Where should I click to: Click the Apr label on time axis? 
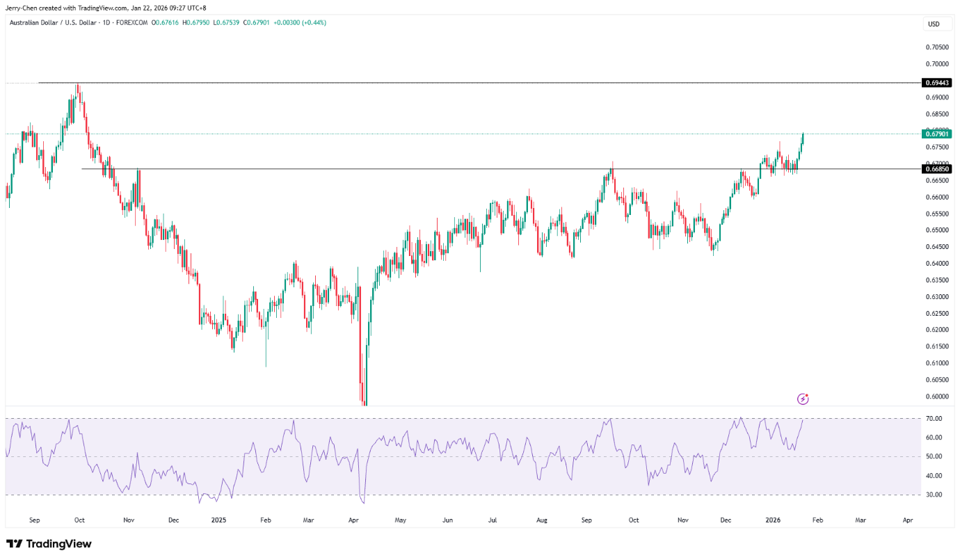[x=353, y=520]
